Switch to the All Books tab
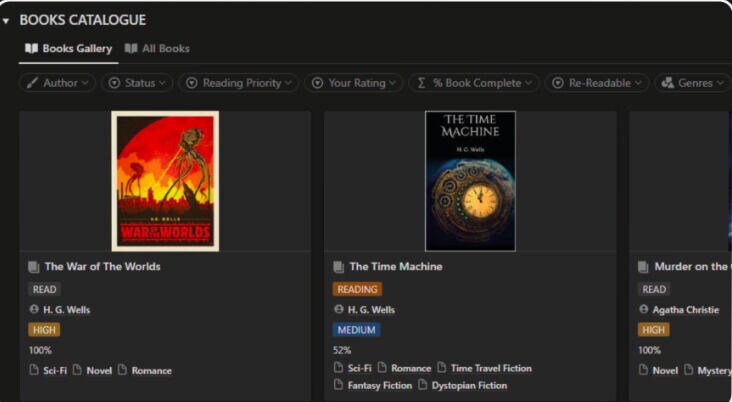Viewport: 732px width, 402px height. (157, 48)
